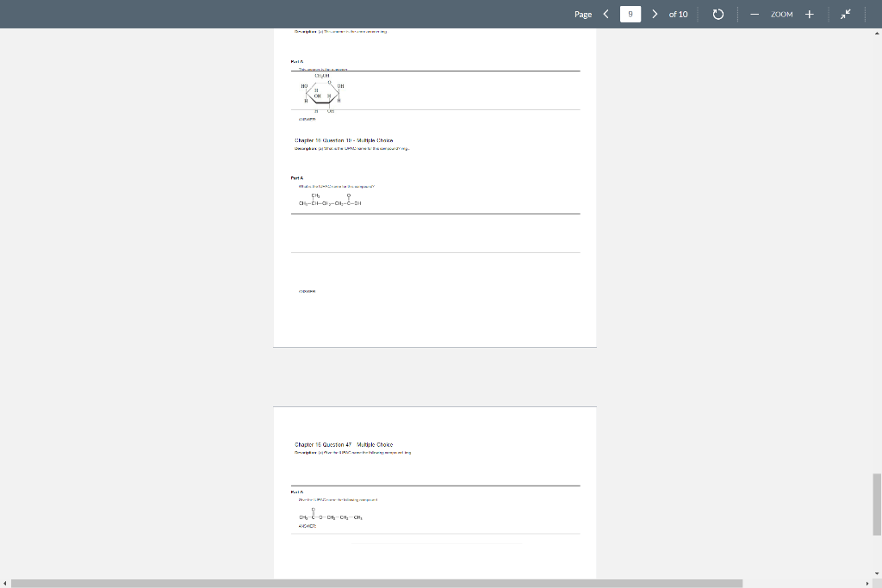The image size is (882, 588).
Task: Click the carboxylic acid structure ending in C–OH
Action: [x=330, y=200]
